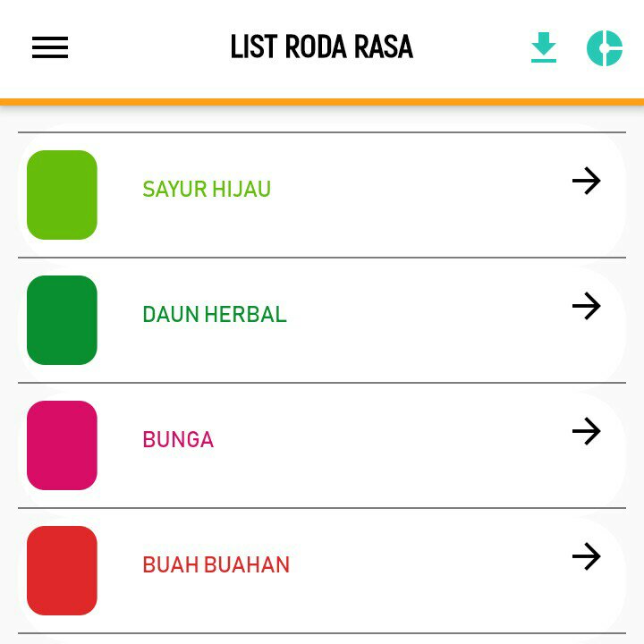Viewport: 644px width, 644px height.
Task: Select the BUNGA text label
Action: click(x=178, y=440)
